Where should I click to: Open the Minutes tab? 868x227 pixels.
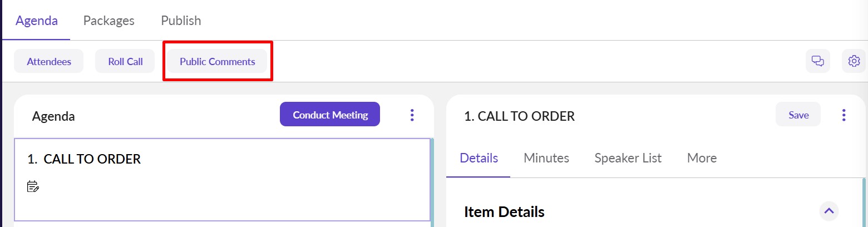point(546,158)
